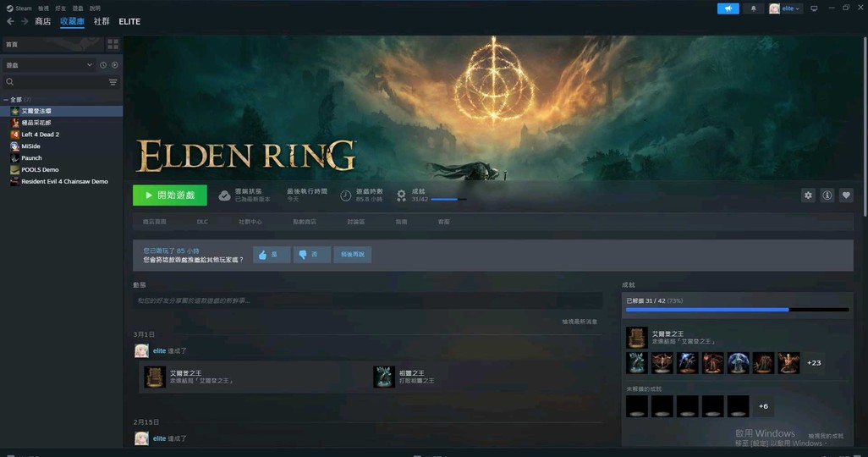Viewport: 868px width, 457px height.
Task: Open the notifications bell
Action: [754, 8]
